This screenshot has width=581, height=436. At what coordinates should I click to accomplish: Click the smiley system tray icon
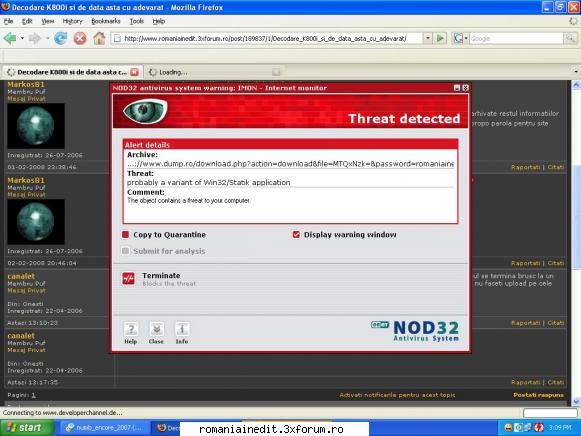(508, 427)
